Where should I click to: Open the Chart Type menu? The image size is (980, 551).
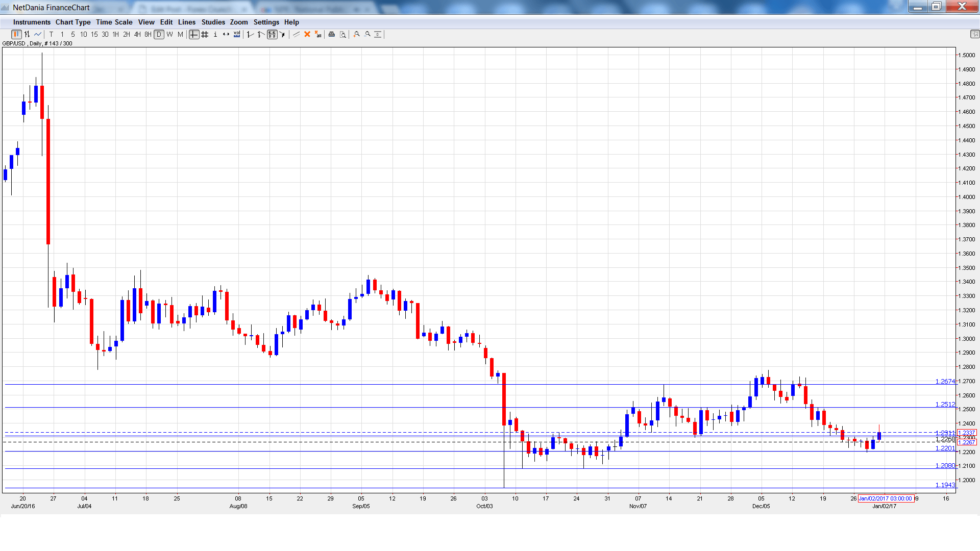(73, 22)
